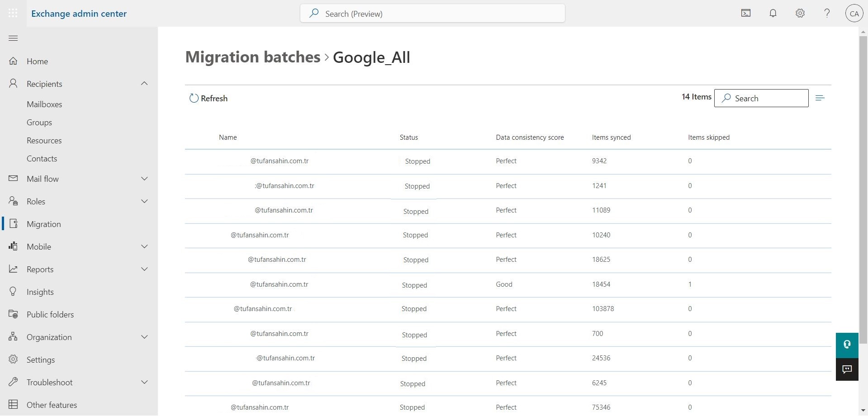Open the CA account avatar
The width and height of the screenshot is (868, 416).
tap(854, 14)
